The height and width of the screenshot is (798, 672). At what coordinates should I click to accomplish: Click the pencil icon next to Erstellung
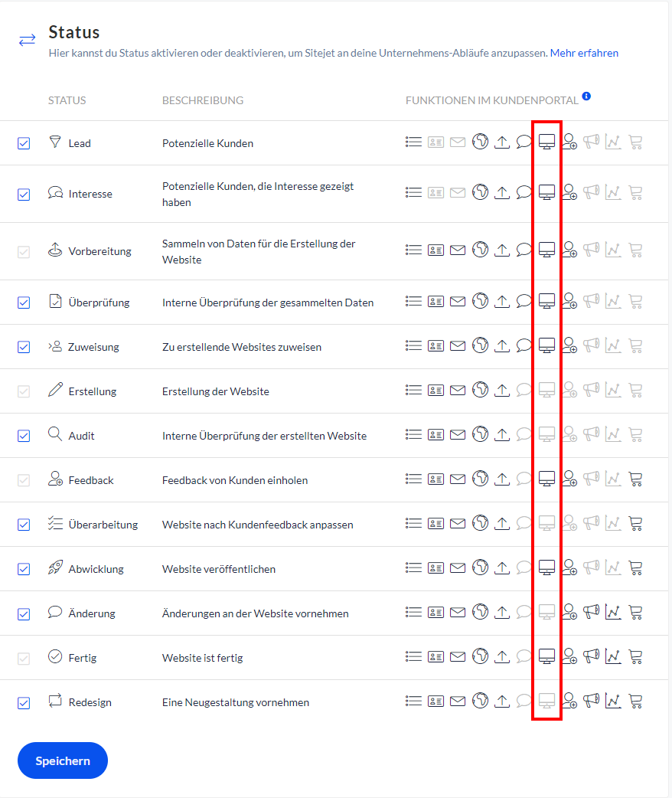tap(55, 389)
